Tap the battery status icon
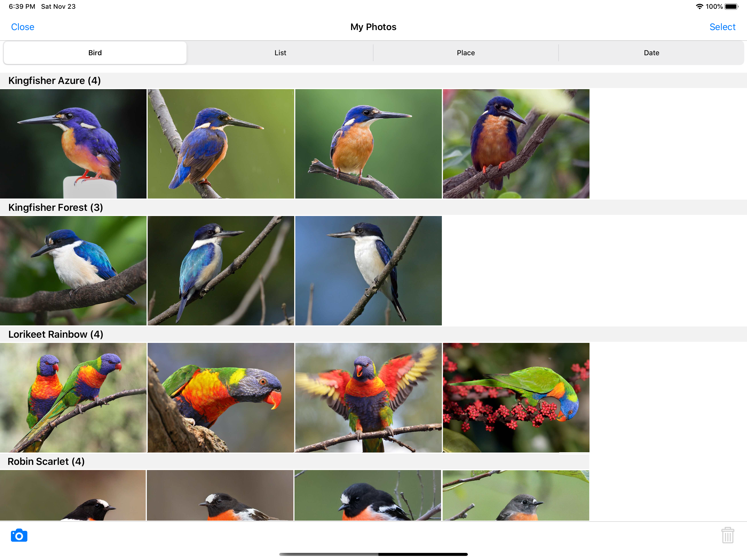Viewport: 747px width, 560px height. point(731,6)
